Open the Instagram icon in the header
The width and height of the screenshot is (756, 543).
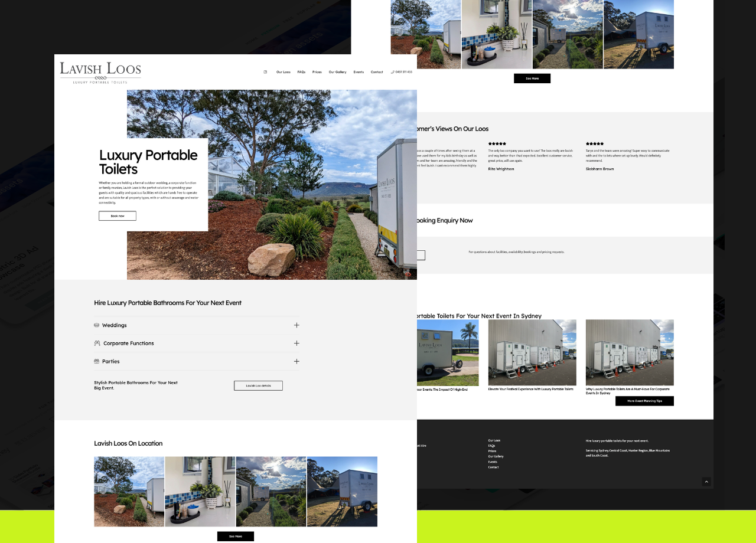[265, 72]
